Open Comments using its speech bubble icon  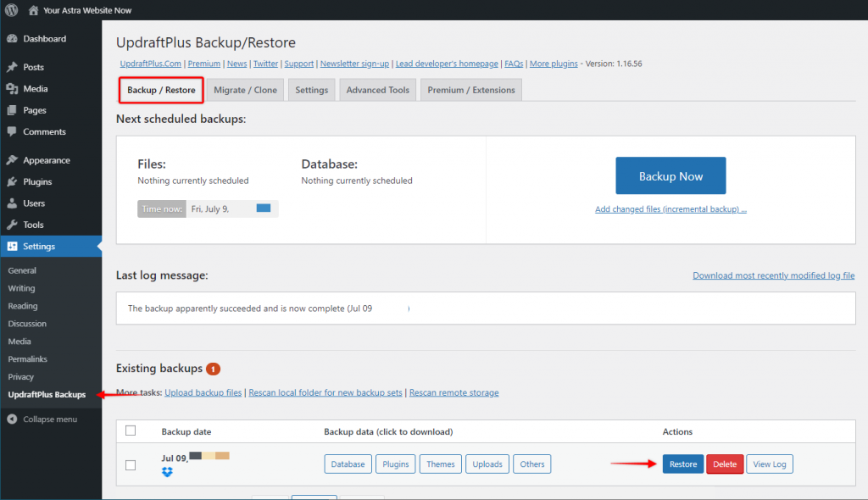point(13,131)
